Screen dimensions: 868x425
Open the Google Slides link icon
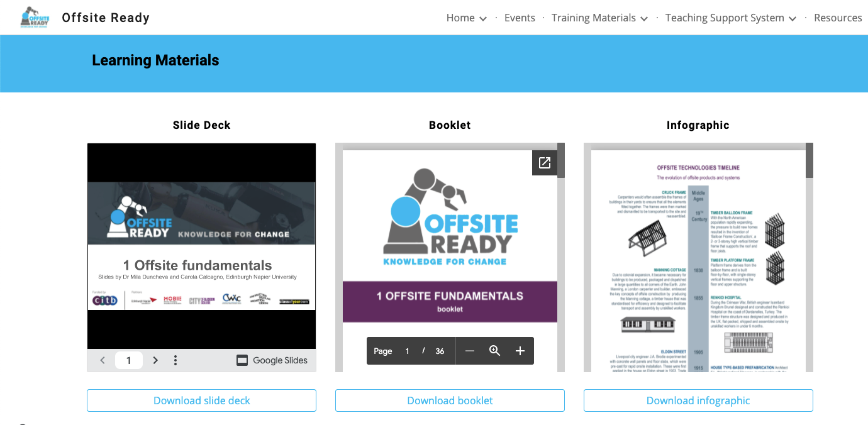[242, 360]
